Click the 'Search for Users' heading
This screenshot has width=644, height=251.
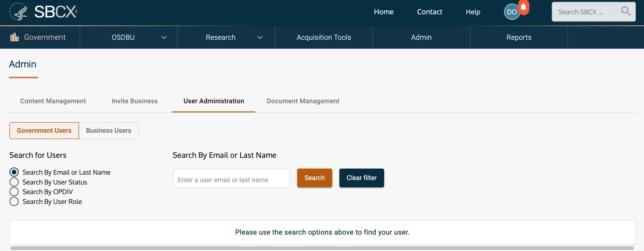(x=38, y=155)
